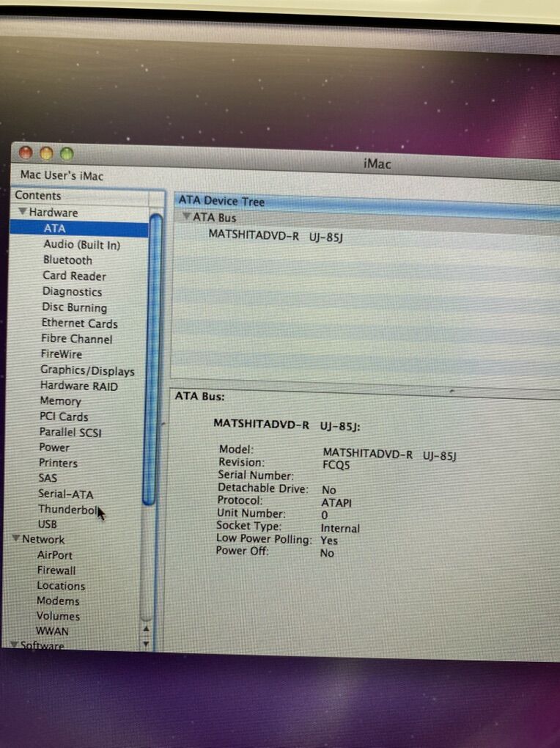Click the green zoom window button
Screen dimensions: 560x748
pyautogui.click(x=67, y=154)
